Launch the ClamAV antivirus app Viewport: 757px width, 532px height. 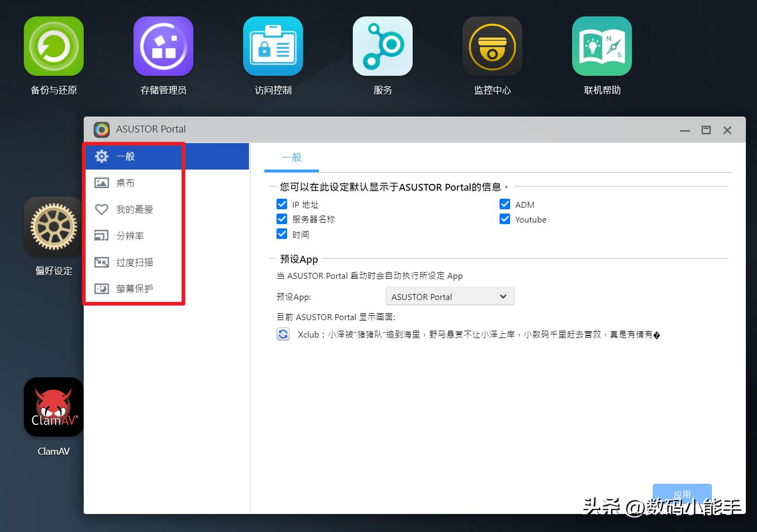(53, 407)
